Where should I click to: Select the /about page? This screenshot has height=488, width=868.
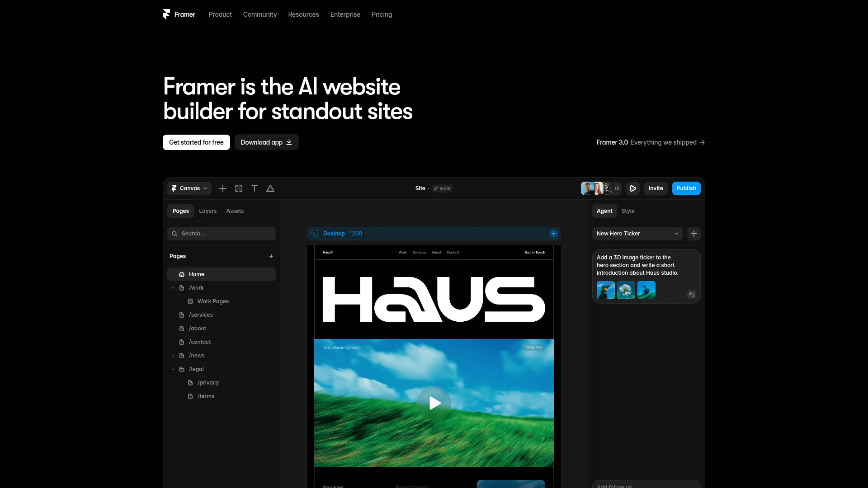[198, 328]
